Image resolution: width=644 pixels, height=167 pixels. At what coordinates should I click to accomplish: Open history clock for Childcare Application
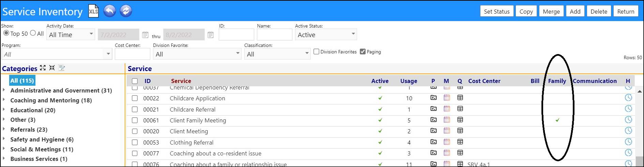coord(628,98)
